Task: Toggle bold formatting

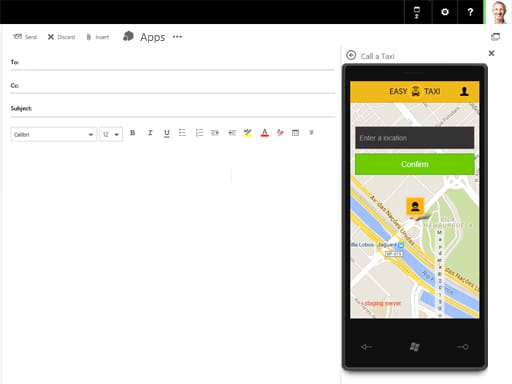Action: pos(132,133)
